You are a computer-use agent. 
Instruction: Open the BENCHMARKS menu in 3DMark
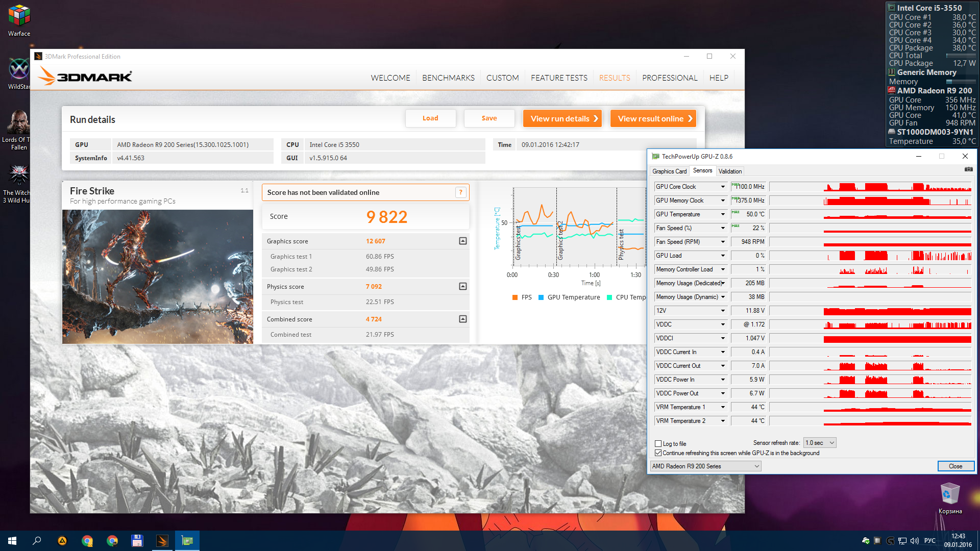click(448, 78)
